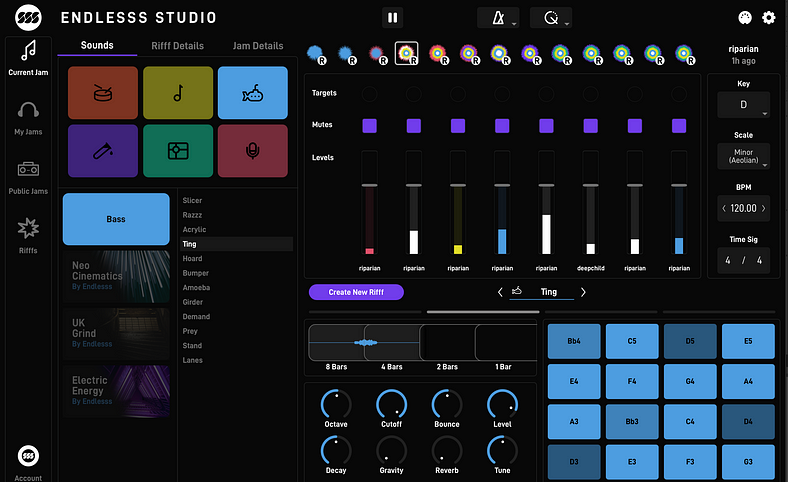The image size is (788, 482).
Task: Select the blue submarine bass tile
Action: [x=253, y=93]
